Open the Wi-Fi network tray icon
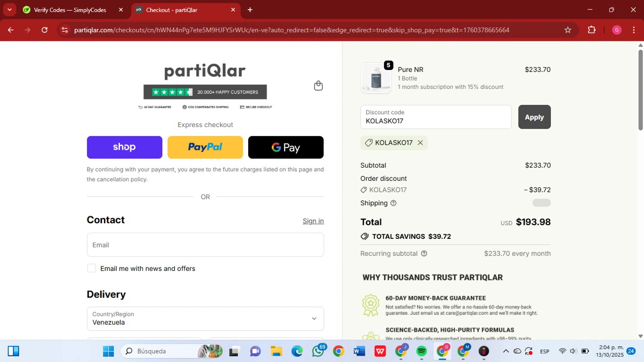644x362 pixels. (562, 351)
